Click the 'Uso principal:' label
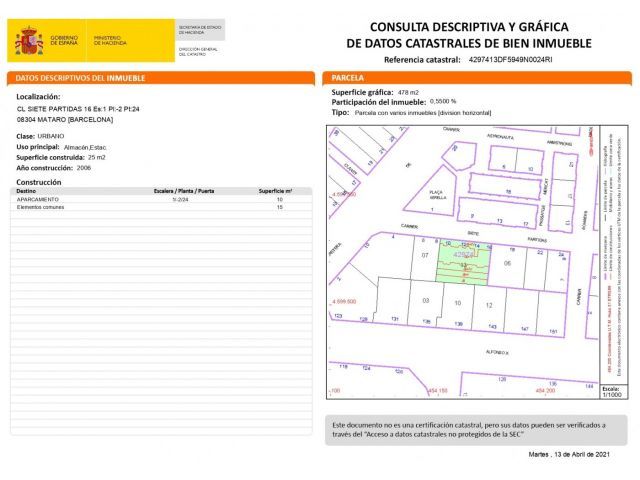This screenshot has height=480, width=640. click(x=38, y=147)
